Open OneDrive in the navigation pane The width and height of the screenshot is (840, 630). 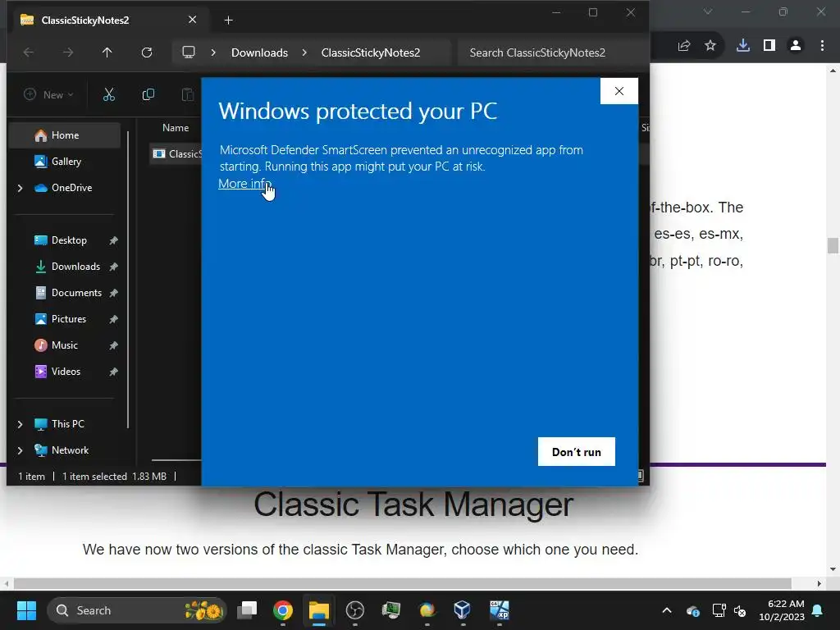pyautogui.click(x=71, y=188)
